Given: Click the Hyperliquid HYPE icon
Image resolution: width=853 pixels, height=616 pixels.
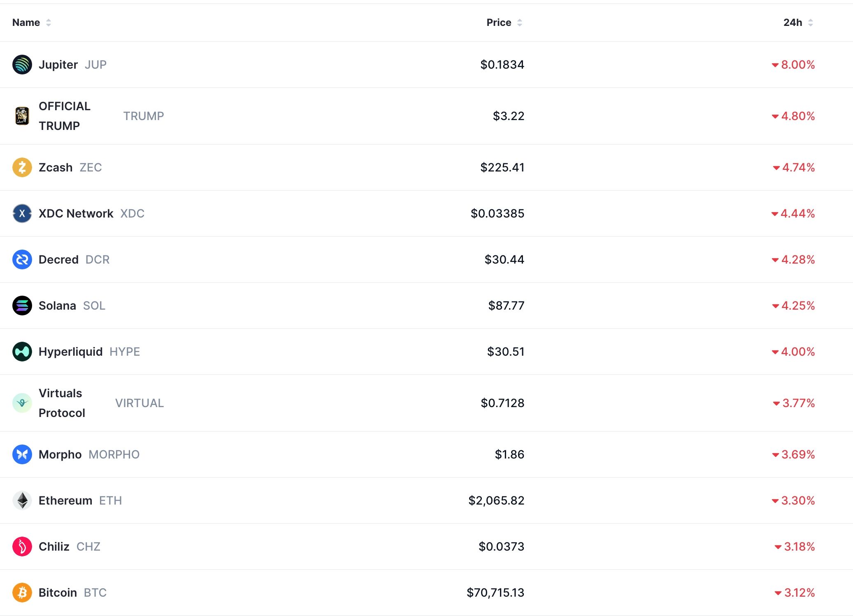Looking at the screenshot, I should tap(23, 352).
